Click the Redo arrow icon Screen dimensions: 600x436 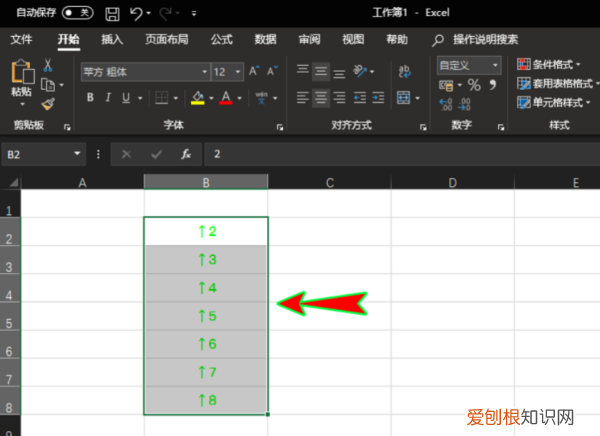pos(166,14)
